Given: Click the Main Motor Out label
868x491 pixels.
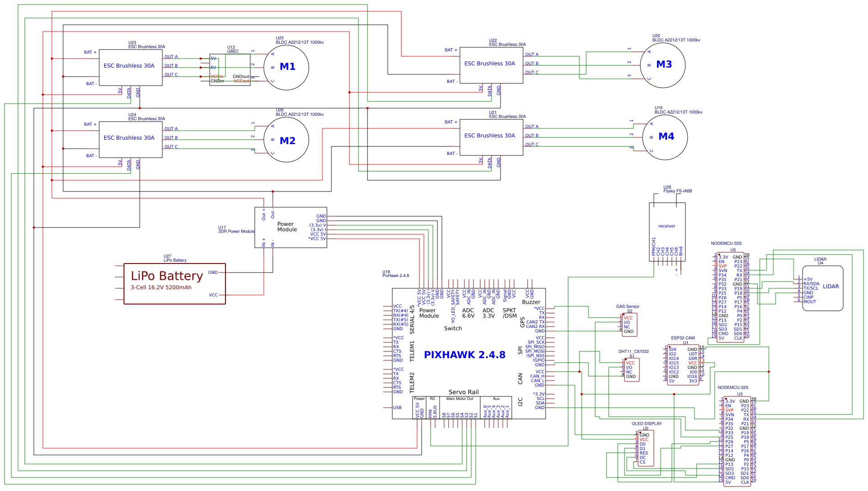Looking at the screenshot, I should click(460, 399).
